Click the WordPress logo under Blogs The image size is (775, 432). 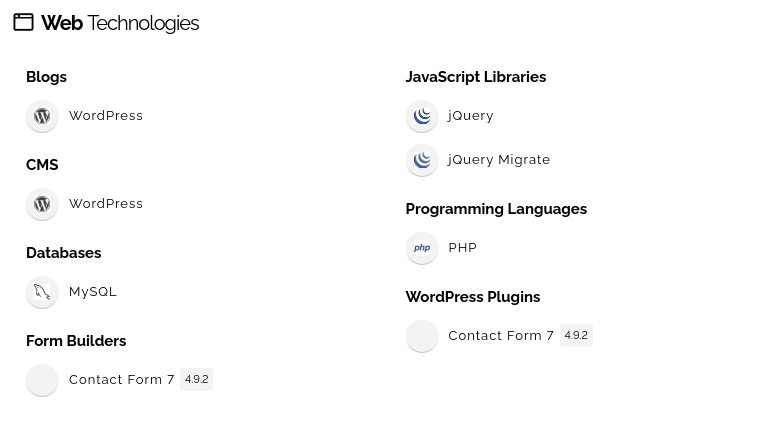(x=42, y=116)
